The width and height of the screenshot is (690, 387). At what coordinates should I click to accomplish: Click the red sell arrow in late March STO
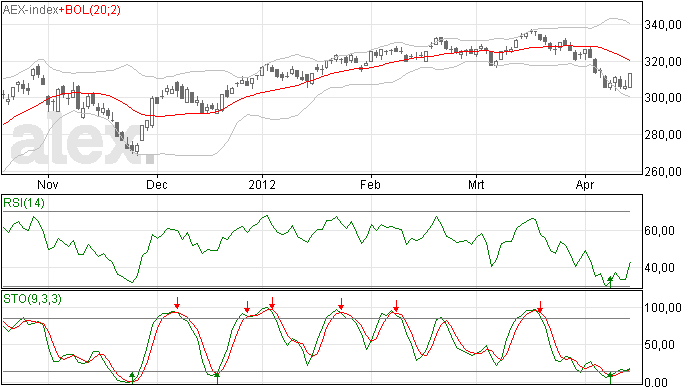(540, 307)
